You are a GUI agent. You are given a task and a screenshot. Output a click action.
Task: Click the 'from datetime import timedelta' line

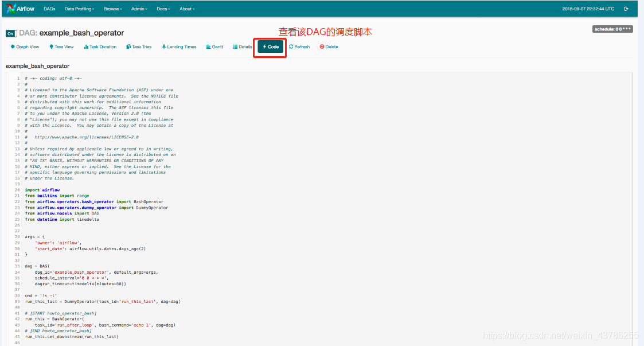pos(62,219)
